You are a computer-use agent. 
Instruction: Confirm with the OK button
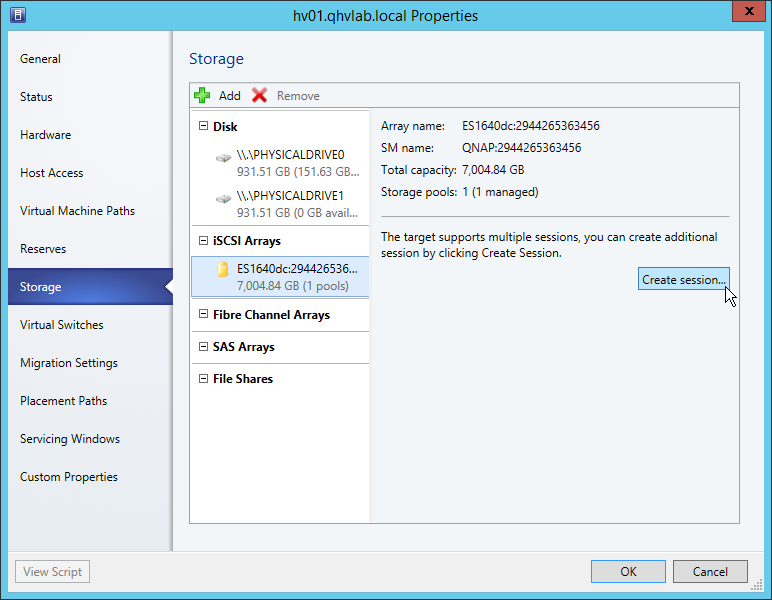pyautogui.click(x=628, y=572)
